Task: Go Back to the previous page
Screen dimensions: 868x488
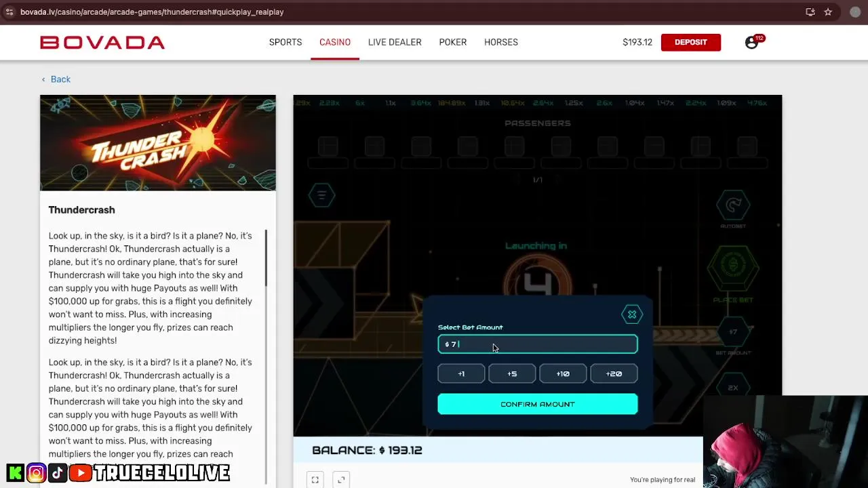Action: [x=56, y=79]
